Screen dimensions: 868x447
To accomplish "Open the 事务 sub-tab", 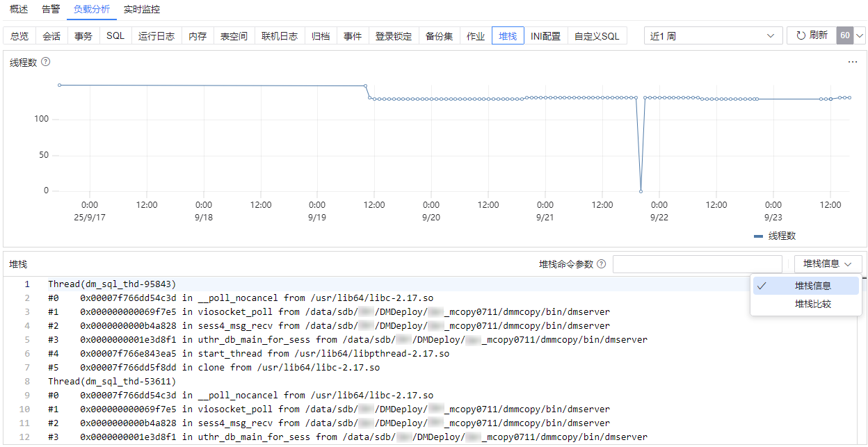I will click(x=83, y=36).
